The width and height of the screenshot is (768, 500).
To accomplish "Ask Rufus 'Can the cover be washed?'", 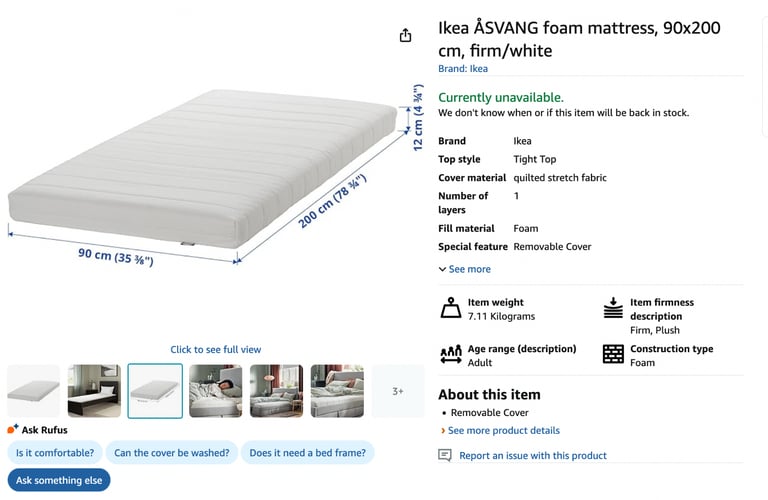I will coord(171,452).
